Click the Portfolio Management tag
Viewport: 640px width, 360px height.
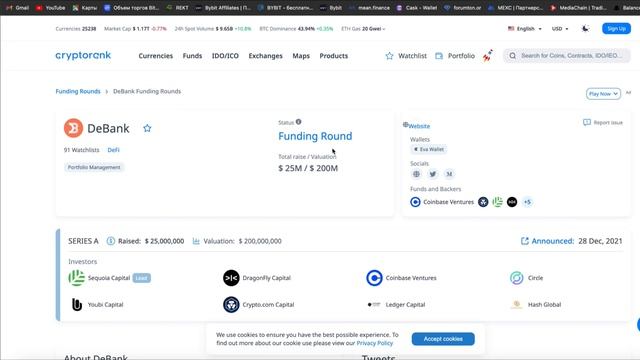tap(94, 167)
